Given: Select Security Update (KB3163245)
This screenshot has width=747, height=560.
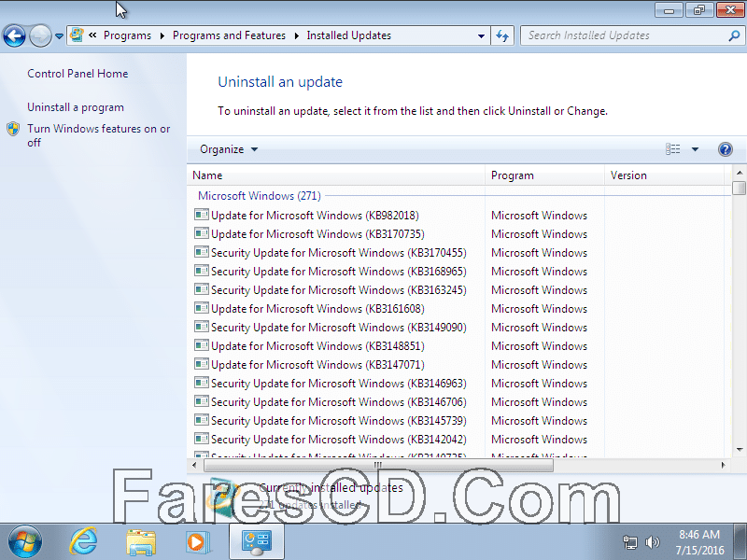Looking at the screenshot, I should coord(338,289).
